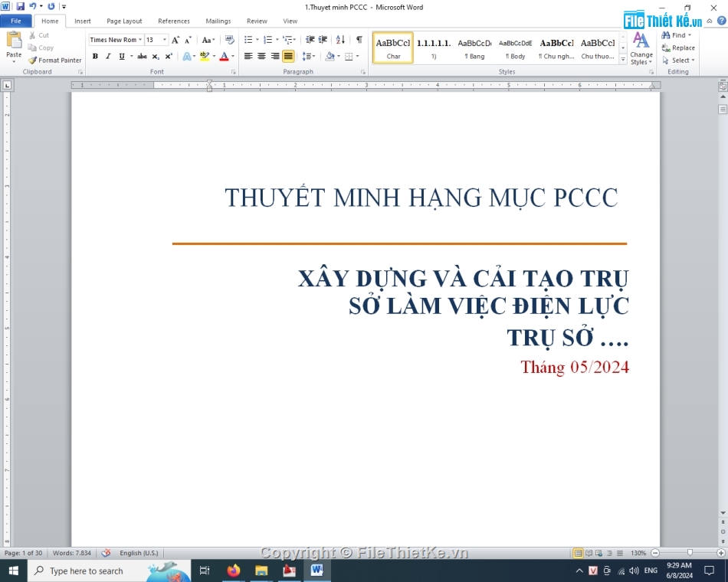
Task: Click the Windows search box
Action: click(x=109, y=571)
